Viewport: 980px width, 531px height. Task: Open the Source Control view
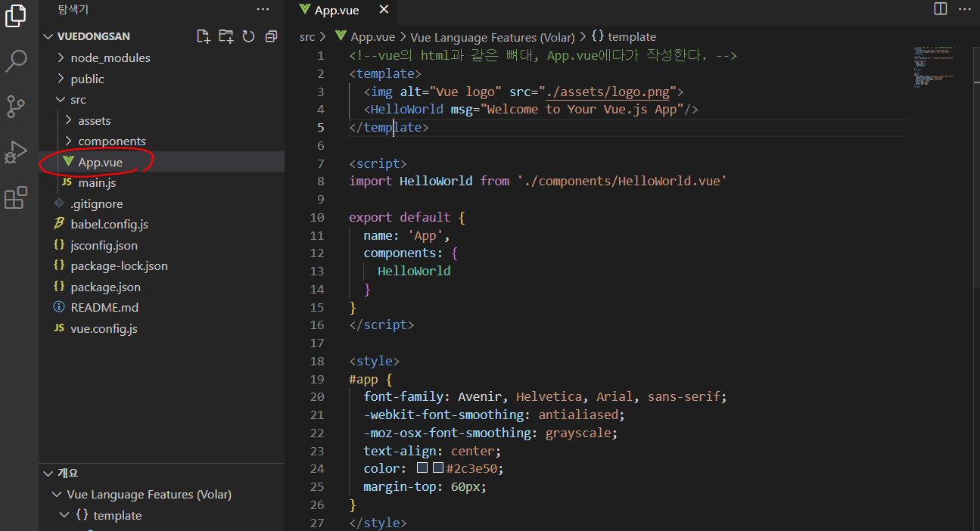(17, 107)
